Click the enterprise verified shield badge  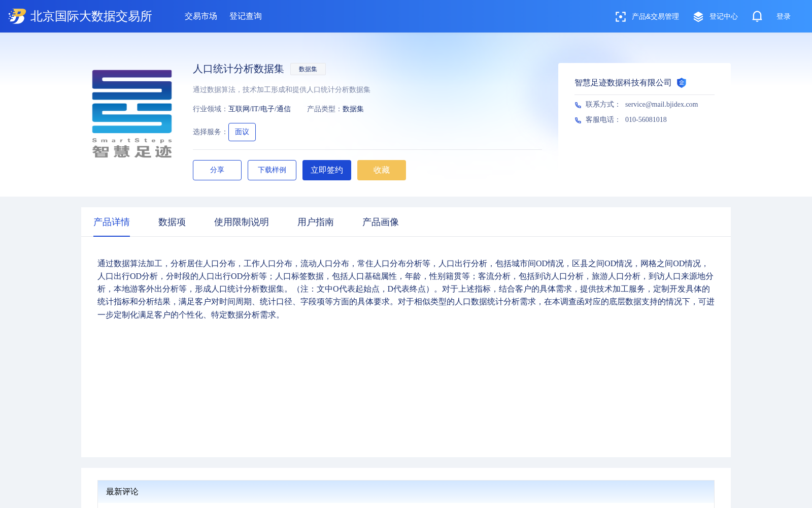point(682,83)
